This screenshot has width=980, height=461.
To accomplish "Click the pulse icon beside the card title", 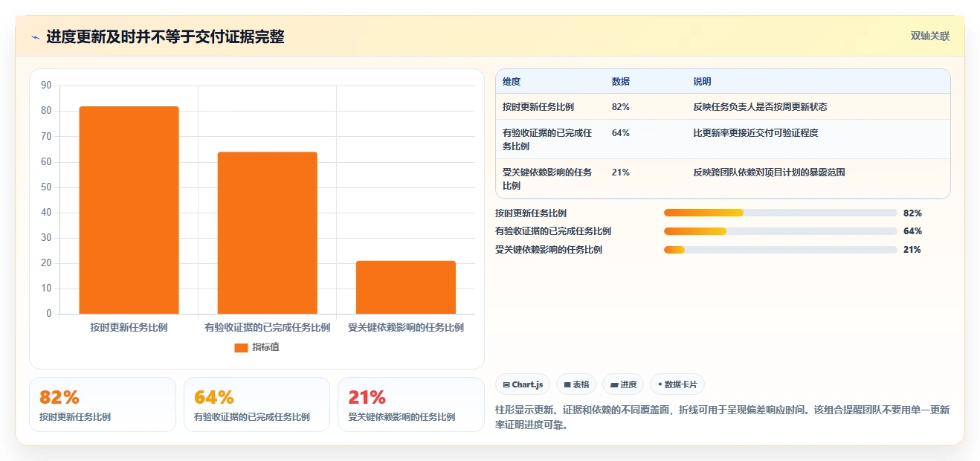I will pyautogui.click(x=35, y=37).
